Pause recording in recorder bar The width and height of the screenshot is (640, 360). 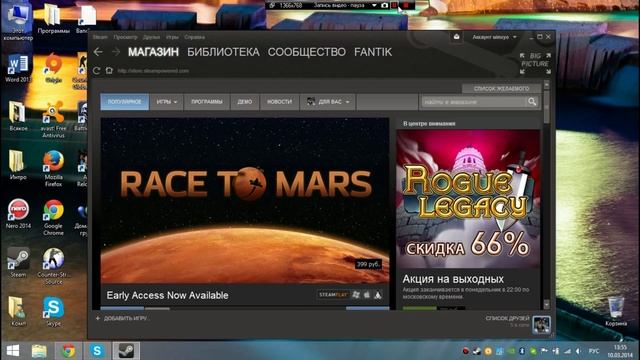pos(395,5)
